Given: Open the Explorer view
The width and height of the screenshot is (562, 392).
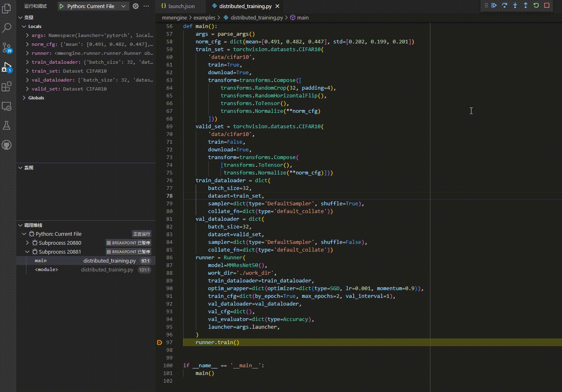Looking at the screenshot, I should point(6,8).
